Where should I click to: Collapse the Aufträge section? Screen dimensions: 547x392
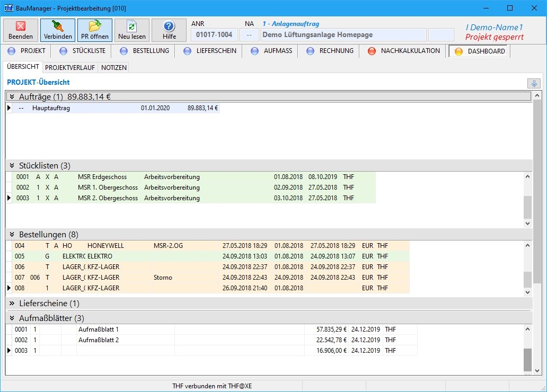pyautogui.click(x=12, y=97)
